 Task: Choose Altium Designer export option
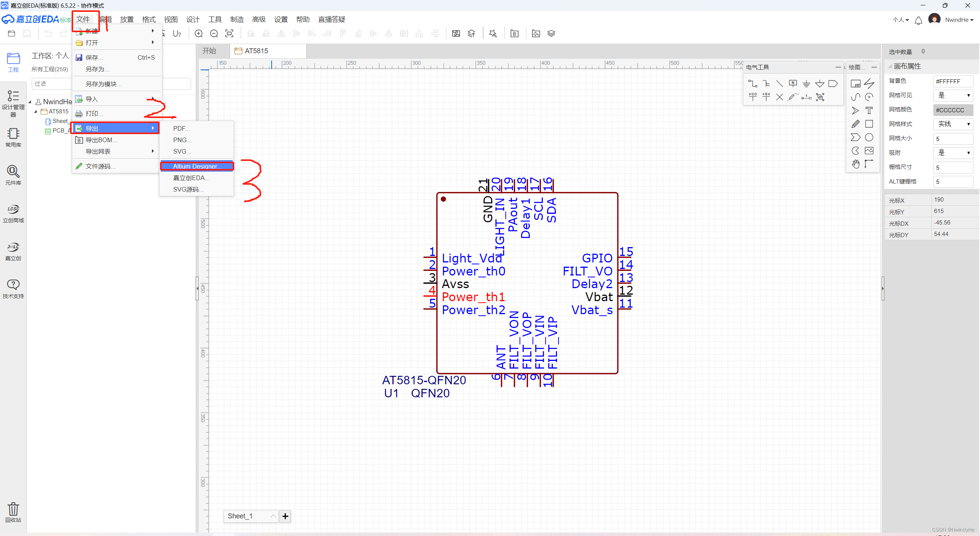pos(197,166)
